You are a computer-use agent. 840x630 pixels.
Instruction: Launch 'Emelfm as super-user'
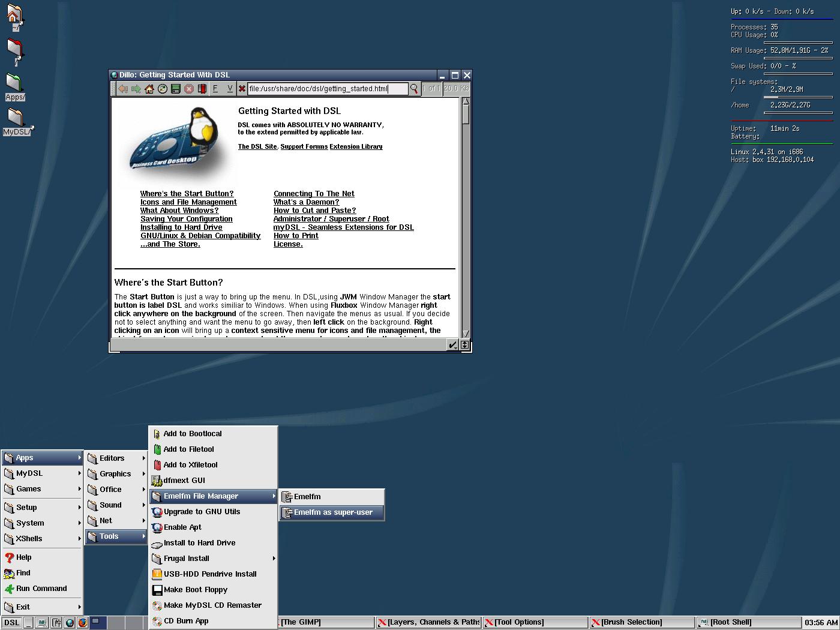click(x=332, y=512)
